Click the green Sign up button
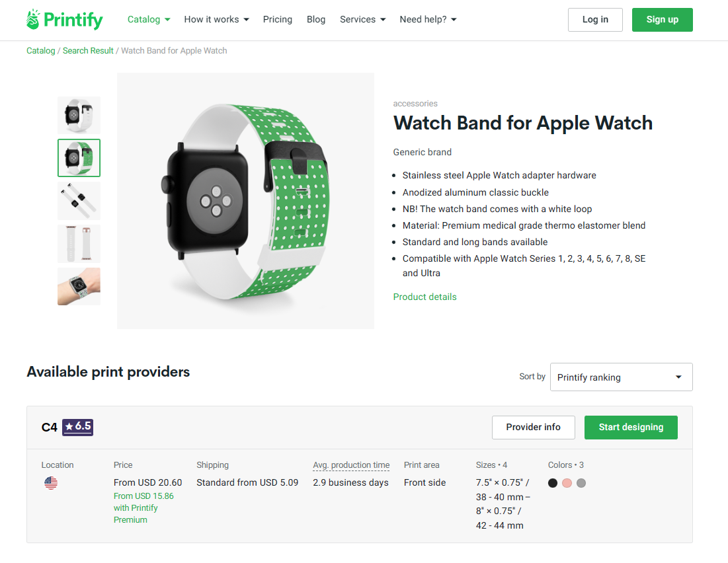The image size is (728, 563). pyautogui.click(x=662, y=20)
